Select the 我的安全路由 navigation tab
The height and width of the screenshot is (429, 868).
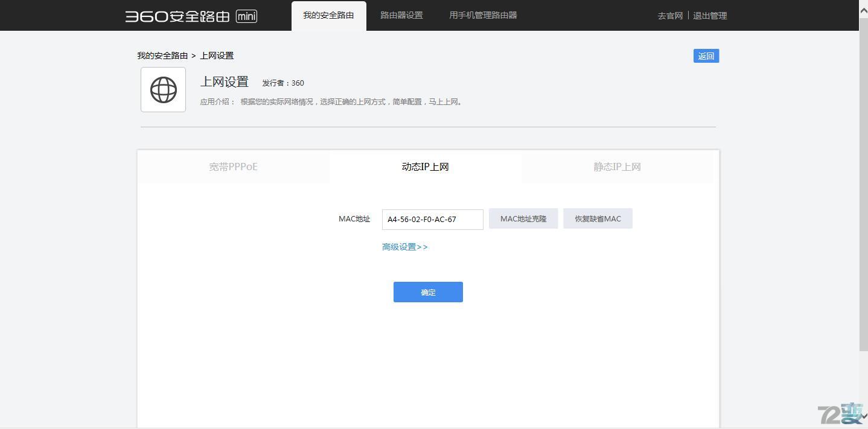(x=328, y=15)
